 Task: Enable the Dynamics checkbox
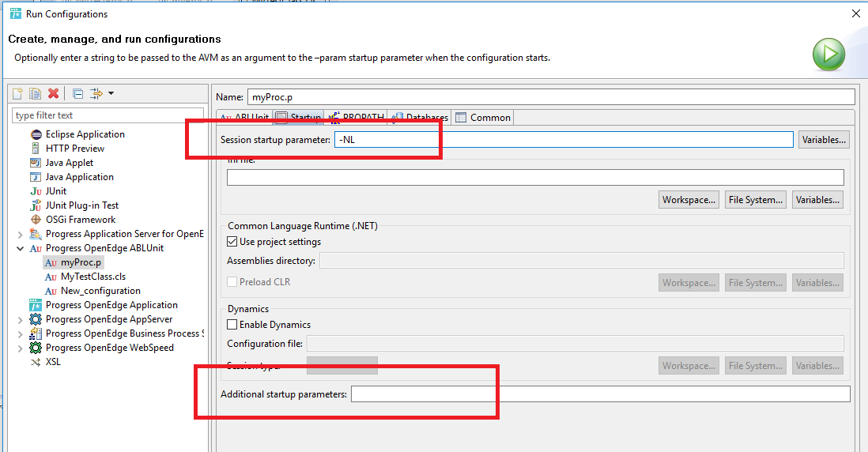click(x=232, y=325)
